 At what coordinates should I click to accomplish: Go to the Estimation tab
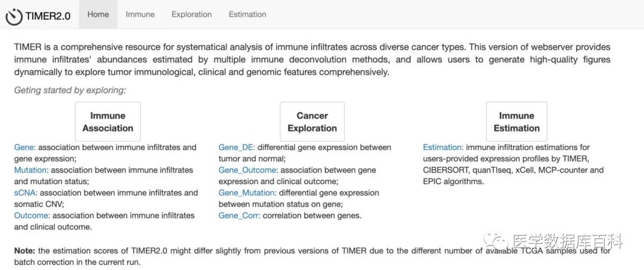coord(247,14)
